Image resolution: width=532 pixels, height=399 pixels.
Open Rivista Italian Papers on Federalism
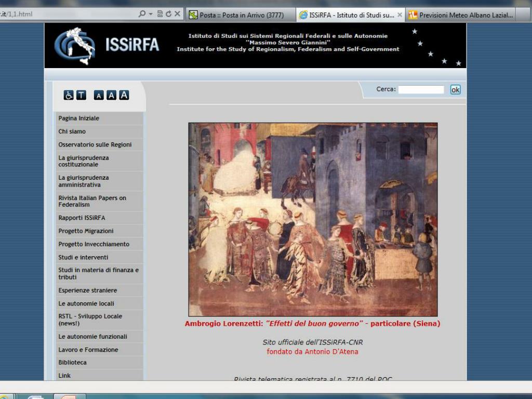click(99, 201)
